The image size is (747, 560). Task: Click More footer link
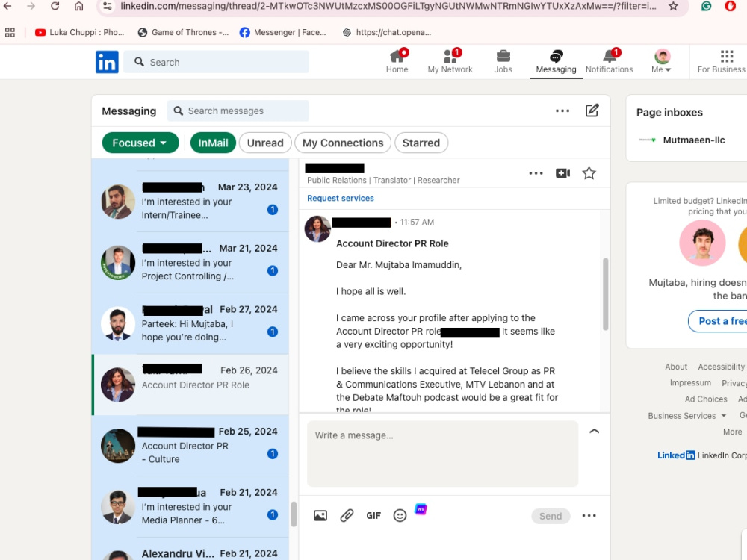[x=732, y=432]
